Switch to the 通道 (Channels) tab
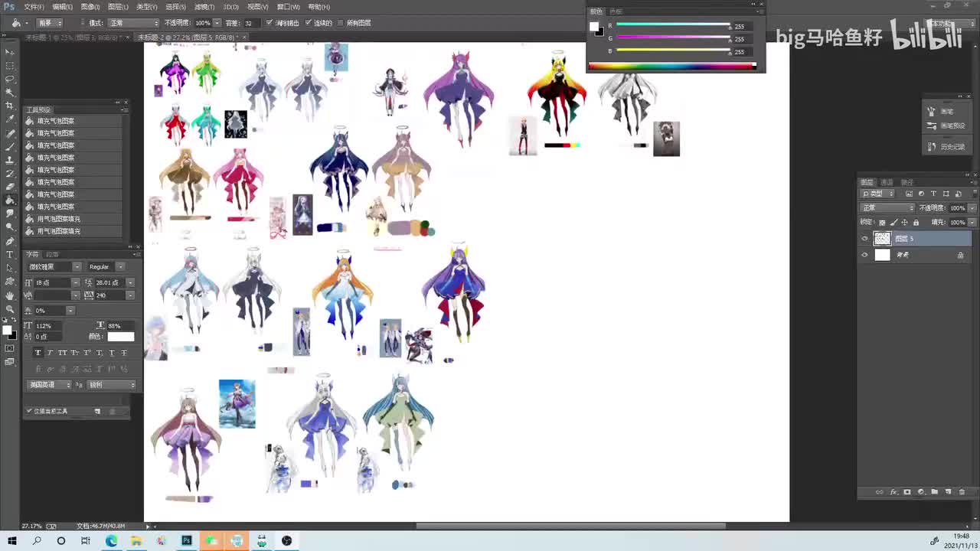The image size is (980, 551). click(887, 182)
